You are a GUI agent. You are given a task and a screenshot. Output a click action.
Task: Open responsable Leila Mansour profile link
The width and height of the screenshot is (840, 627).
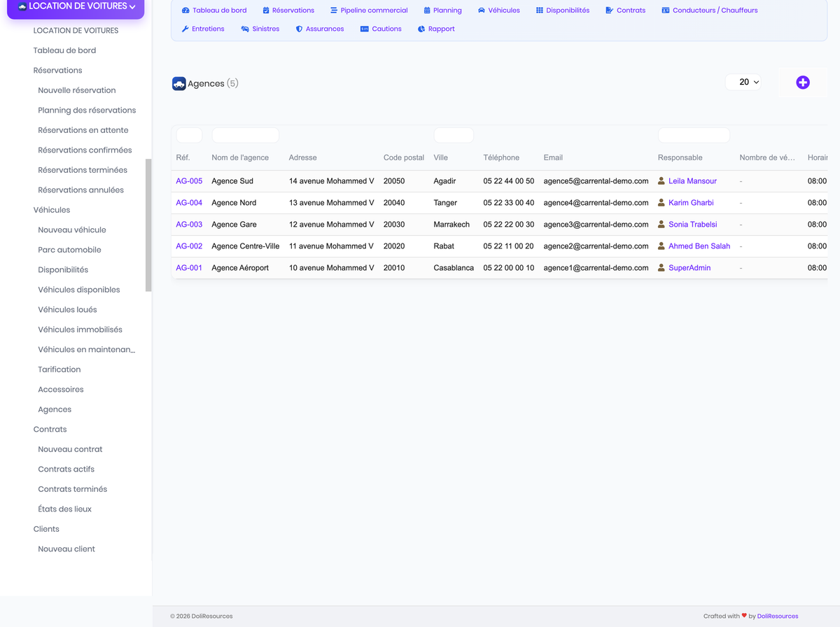(x=692, y=181)
